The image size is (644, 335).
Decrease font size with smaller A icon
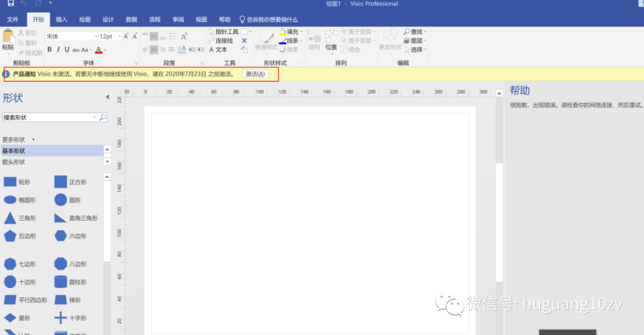tap(135, 36)
